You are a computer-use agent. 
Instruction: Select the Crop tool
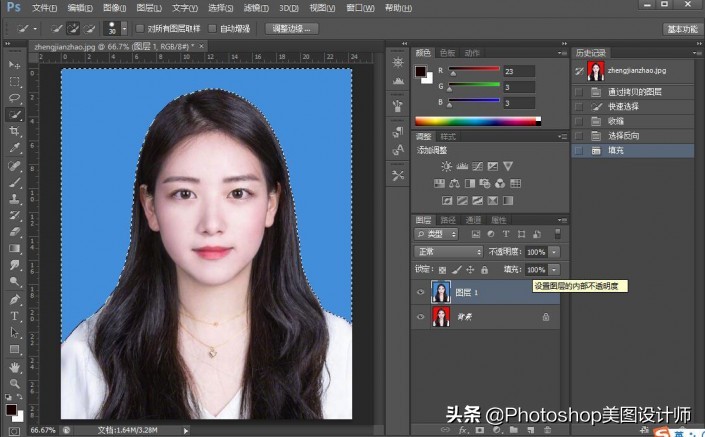coord(14,131)
